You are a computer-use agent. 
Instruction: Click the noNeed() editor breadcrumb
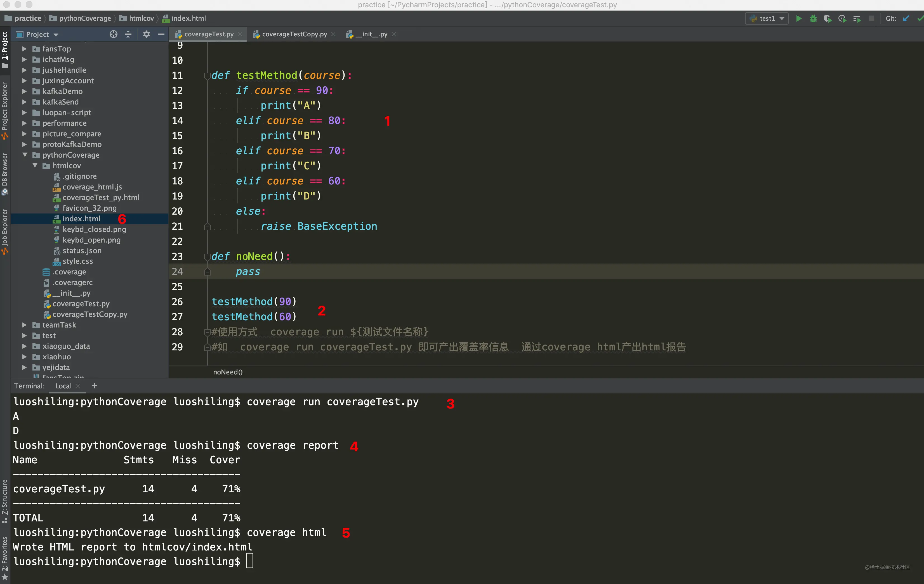click(x=228, y=372)
